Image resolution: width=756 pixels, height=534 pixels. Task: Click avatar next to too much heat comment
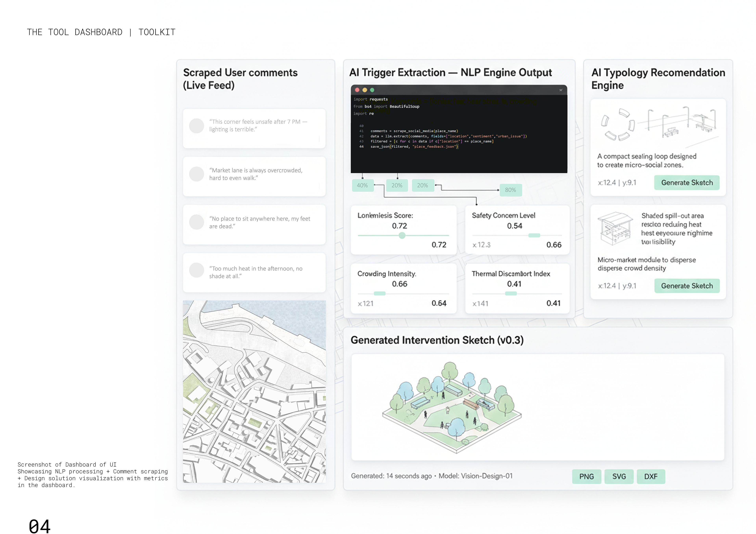(x=196, y=270)
